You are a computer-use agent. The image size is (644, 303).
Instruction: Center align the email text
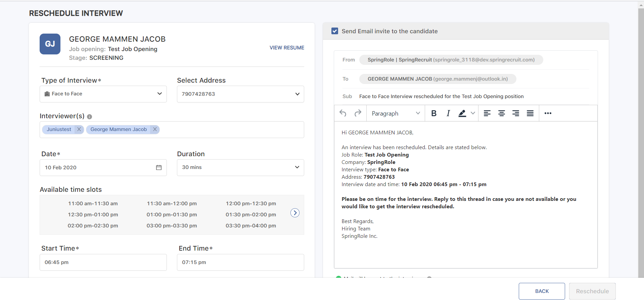click(x=501, y=113)
